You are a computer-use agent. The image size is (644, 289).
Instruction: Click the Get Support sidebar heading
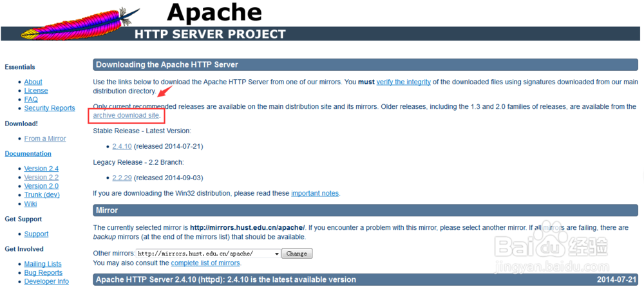pyautogui.click(x=23, y=219)
